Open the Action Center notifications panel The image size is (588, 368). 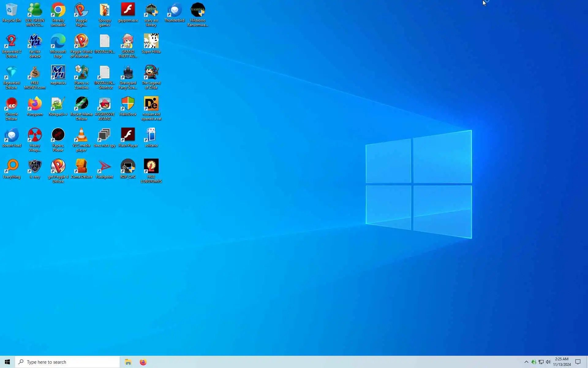click(x=578, y=362)
